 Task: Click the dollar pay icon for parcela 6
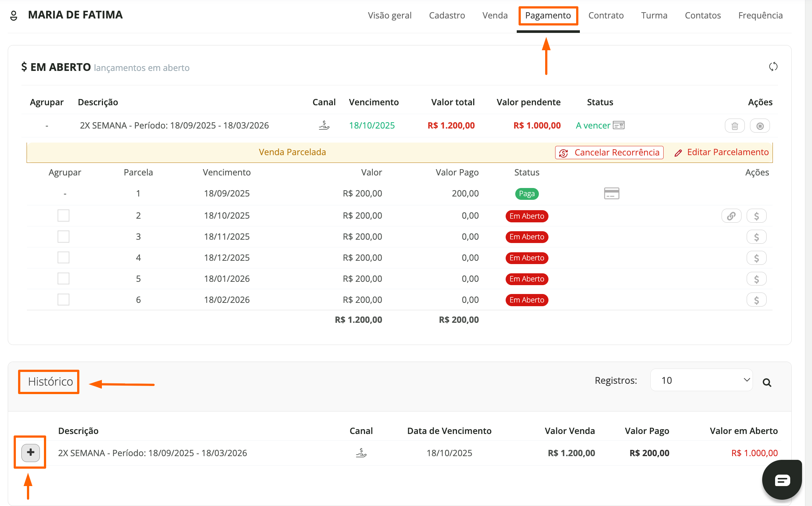tap(756, 300)
